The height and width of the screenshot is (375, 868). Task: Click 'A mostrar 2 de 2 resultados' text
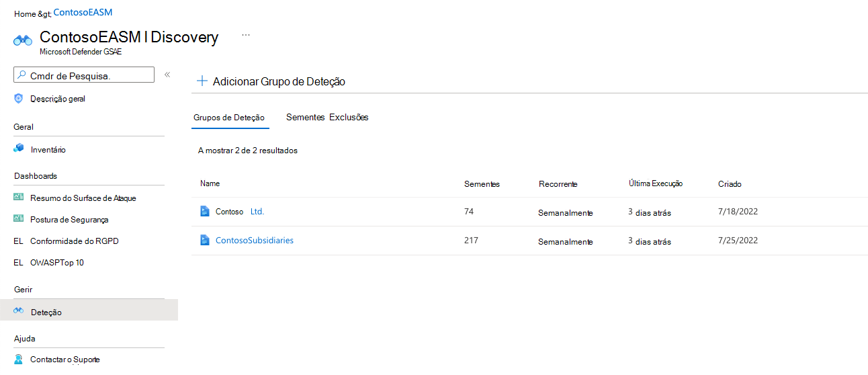(x=248, y=151)
